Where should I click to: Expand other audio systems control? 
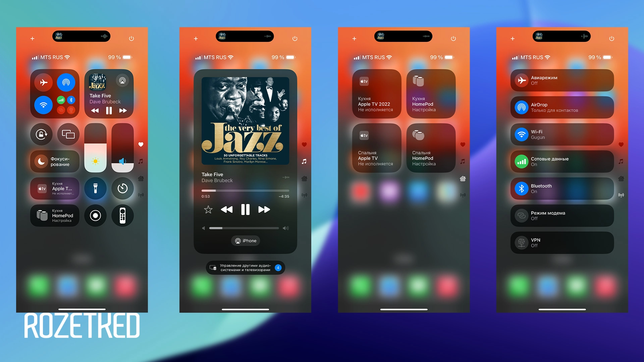(x=246, y=268)
